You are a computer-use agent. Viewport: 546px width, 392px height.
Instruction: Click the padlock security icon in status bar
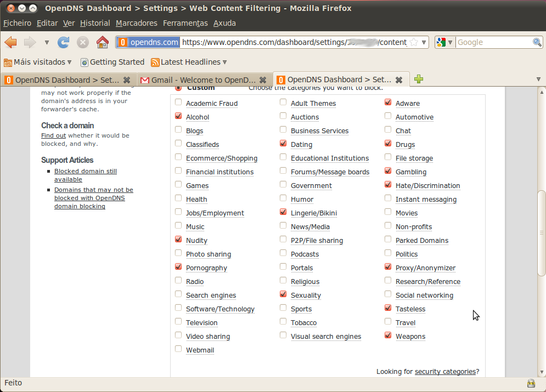(531, 383)
